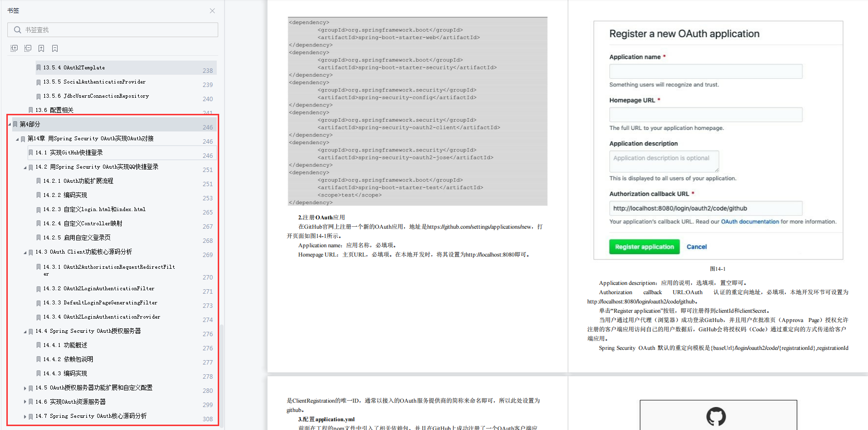The height and width of the screenshot is (430, 868).
Task: Click the collapse all bookmarks icon
Action: 28,48
